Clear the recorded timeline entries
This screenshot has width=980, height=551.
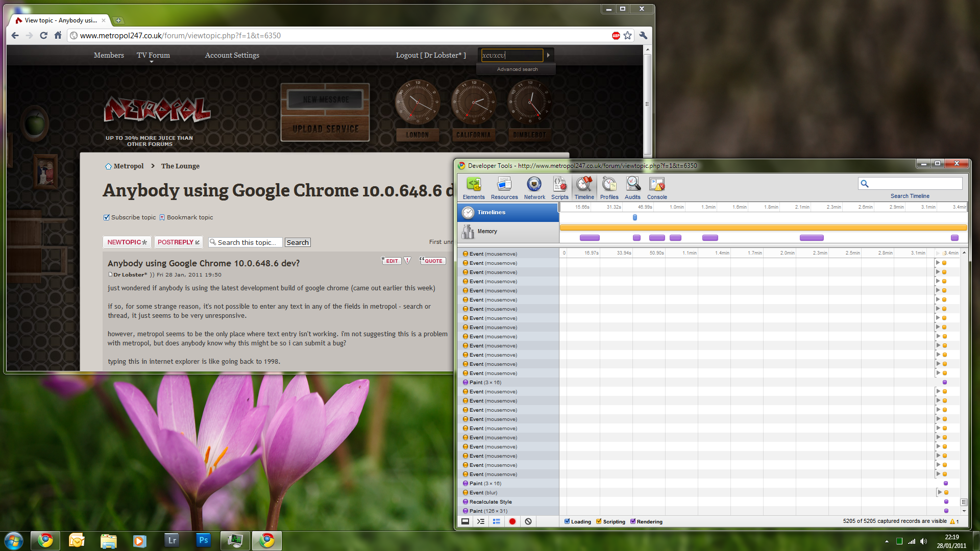[x=528, y=521]
